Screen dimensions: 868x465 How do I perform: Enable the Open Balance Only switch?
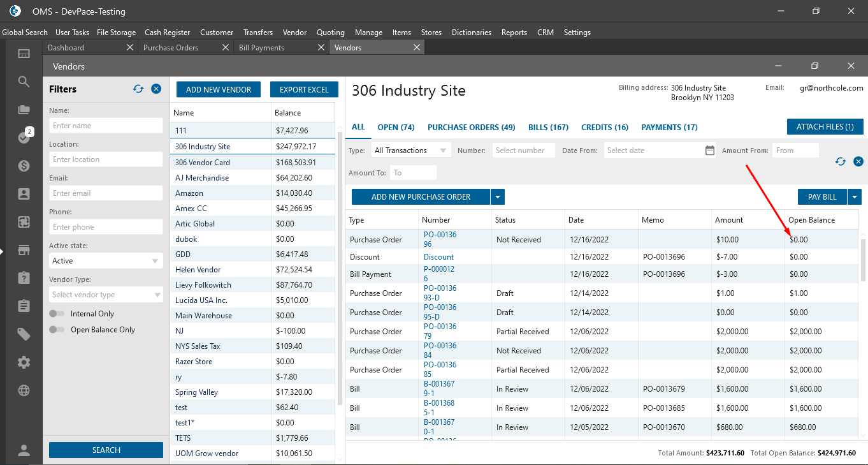pyautogui.click(x=57, y=330)
